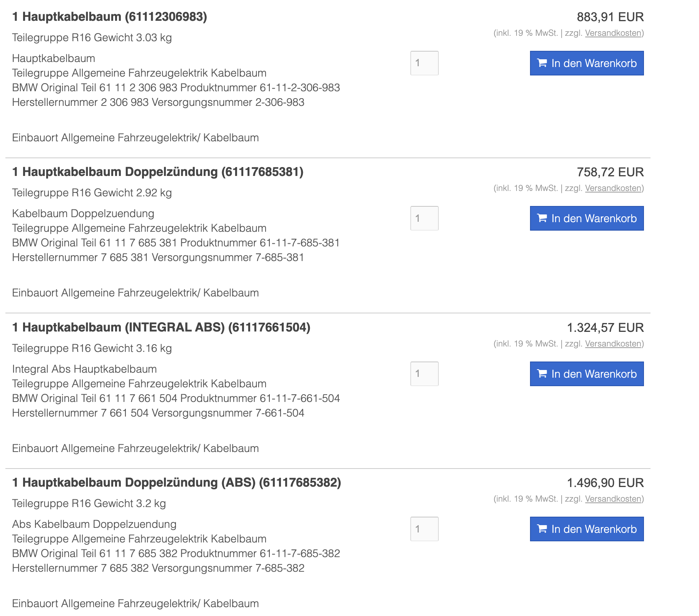This screenshot has height=616, width=699.
Task: Add Doppelzündung (ABS) 61117685382 to Warenkorb
Action: coord(587,529)
